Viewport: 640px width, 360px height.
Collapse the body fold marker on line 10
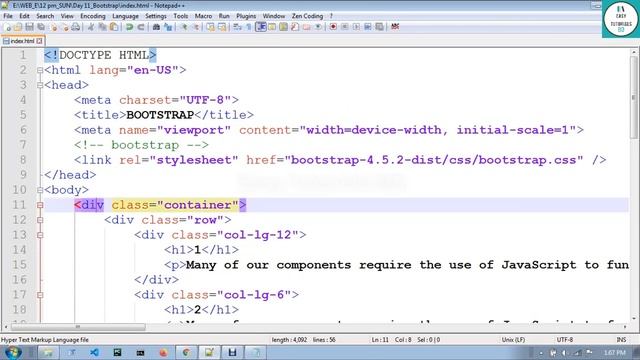pos(40,190)
